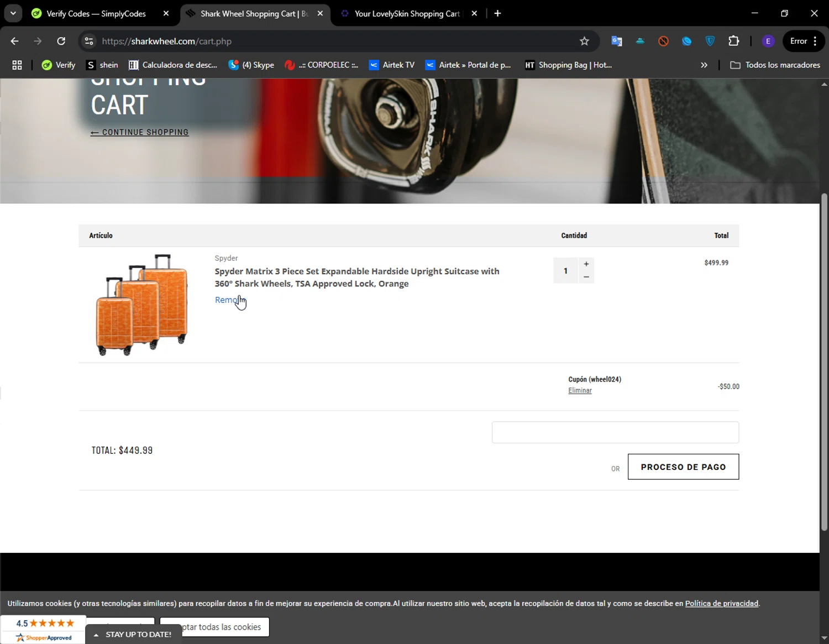Open Shopping Bag Hot... bookmark
This screenshot has width=829, height=644.
569,65
